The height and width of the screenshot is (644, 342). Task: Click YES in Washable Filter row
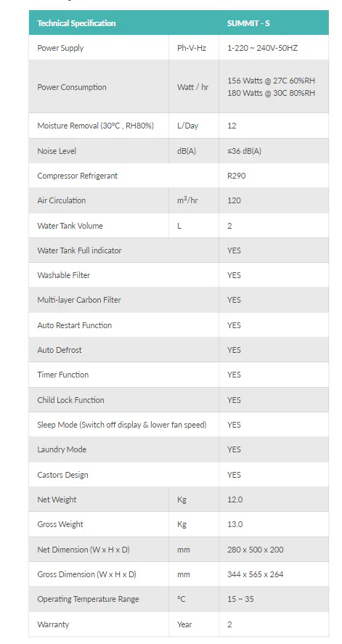click(234, 275)
